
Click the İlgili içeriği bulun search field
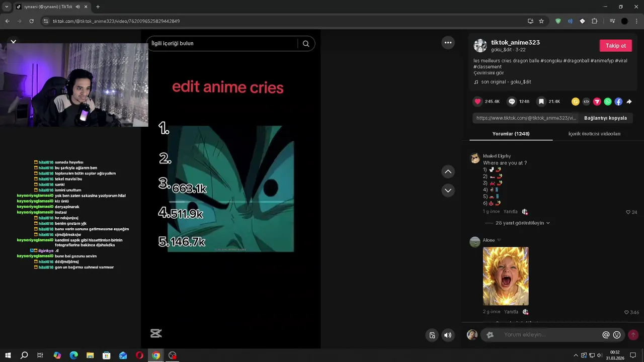pos(222,44)
